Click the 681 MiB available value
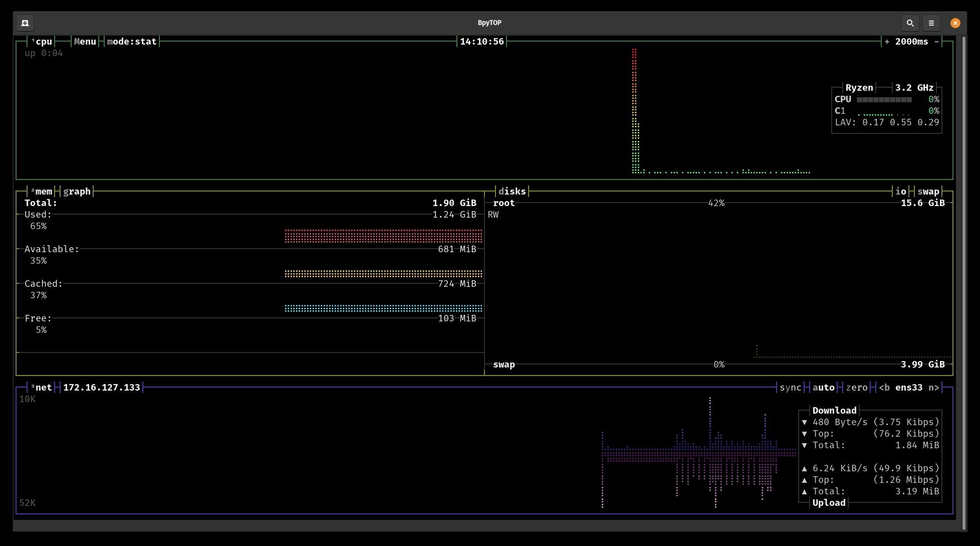Image resolution: width=980 pixels, height=546 pixels. pos(457,249)
